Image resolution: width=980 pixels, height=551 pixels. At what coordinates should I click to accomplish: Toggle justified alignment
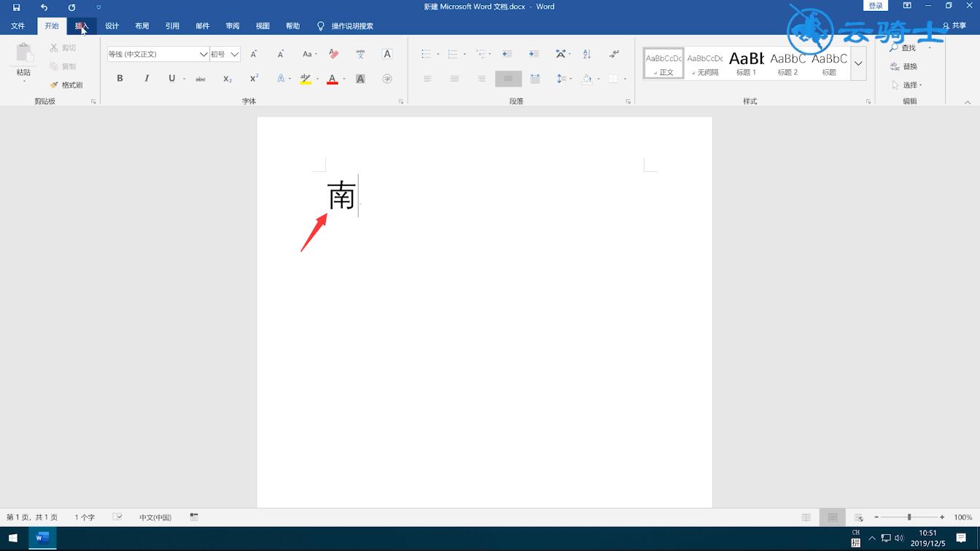click(x=508, y=79)
